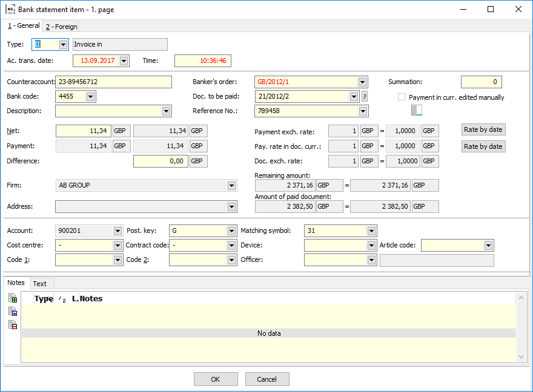Toggle the small switch below the payment checkbox
Image resolution: width=533 pixels, height=392 pixels.
pos(416,110)
